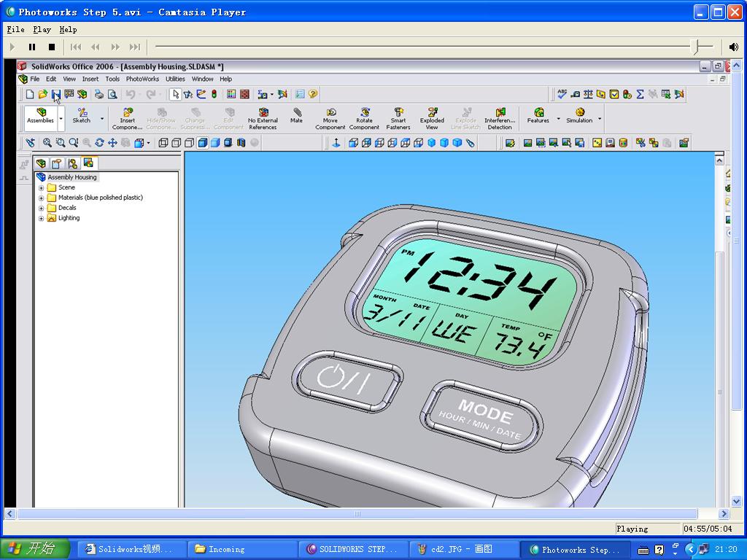Viewport: 747px width, 560px height.
Task: Click the Rebuild traffic light icon
Action: (214, 94)
